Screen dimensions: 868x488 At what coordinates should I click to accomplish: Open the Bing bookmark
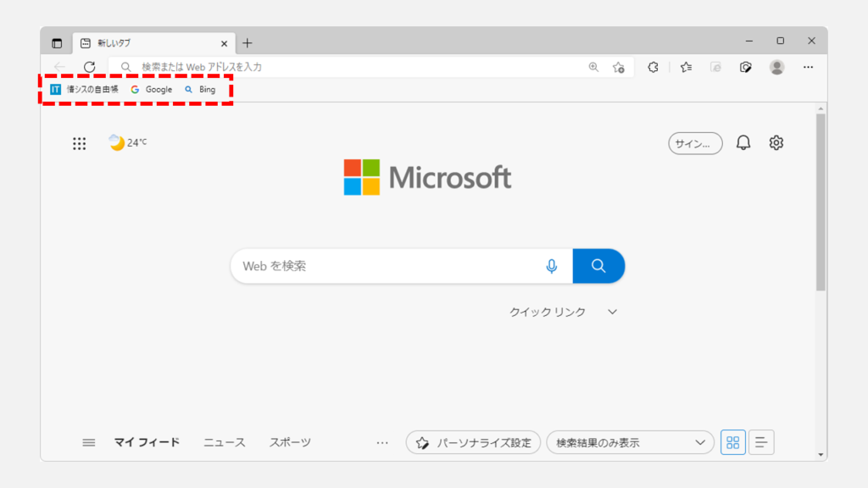[200, 89]
